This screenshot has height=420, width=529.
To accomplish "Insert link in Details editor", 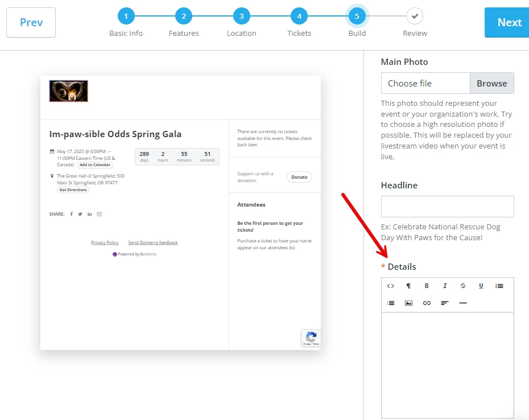I will point(427,303).
